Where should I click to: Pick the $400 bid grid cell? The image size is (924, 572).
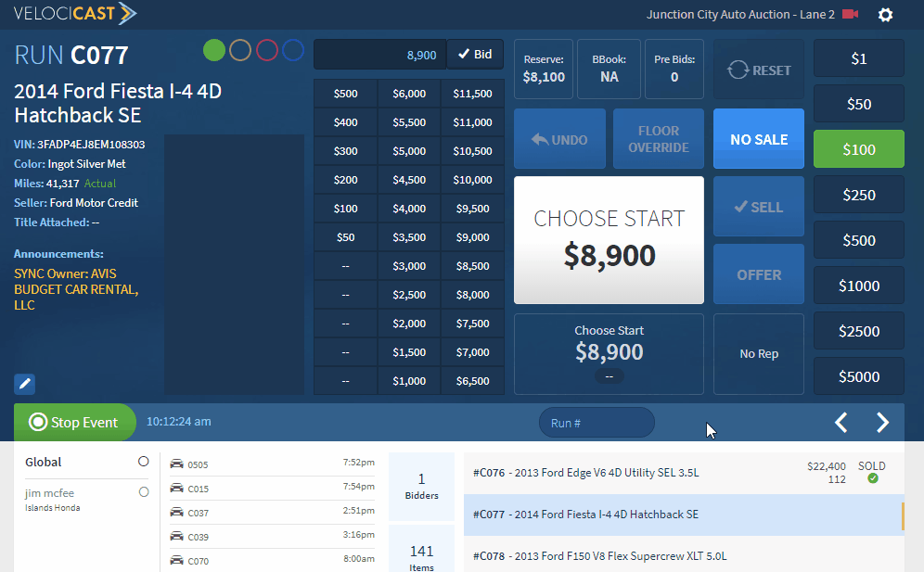pyautogui.click(x=345, y=122)
